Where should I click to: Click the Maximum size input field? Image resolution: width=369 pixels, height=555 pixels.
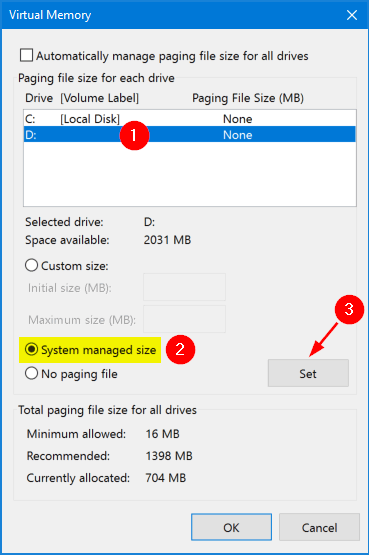point(184,319)
